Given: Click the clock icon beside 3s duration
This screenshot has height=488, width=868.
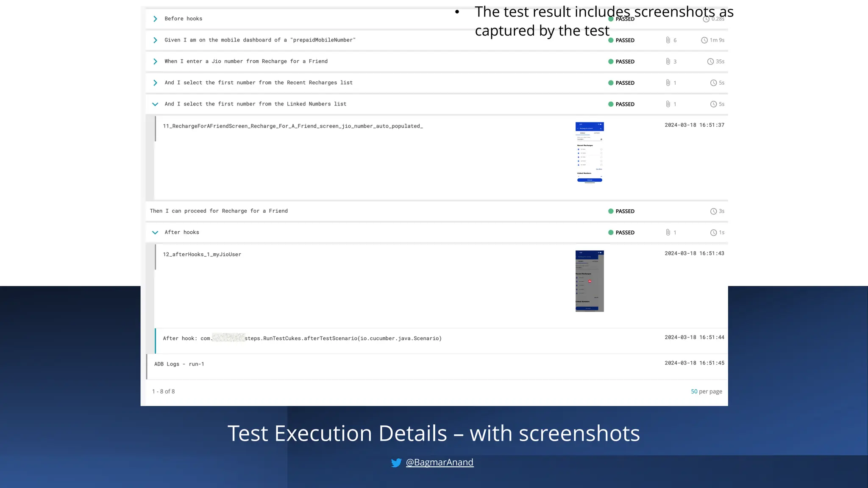Looking at the screenshot, I should pos(713,211).
